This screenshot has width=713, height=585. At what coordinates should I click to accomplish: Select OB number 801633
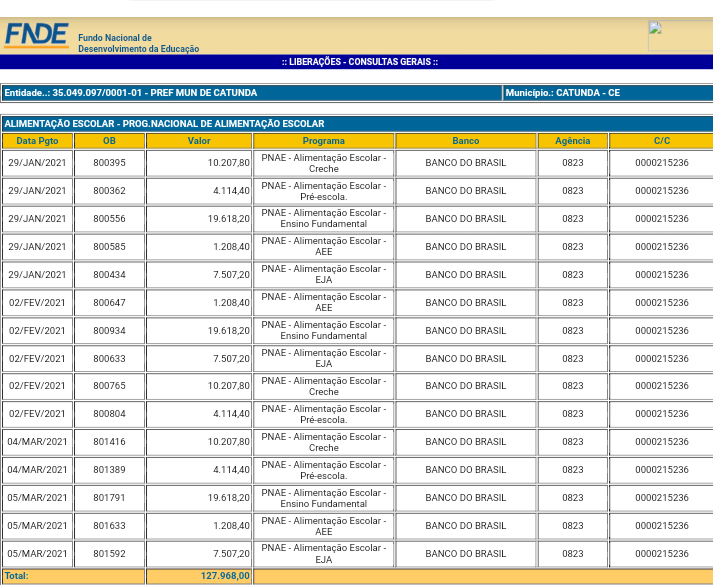click(x=109, y=526)
